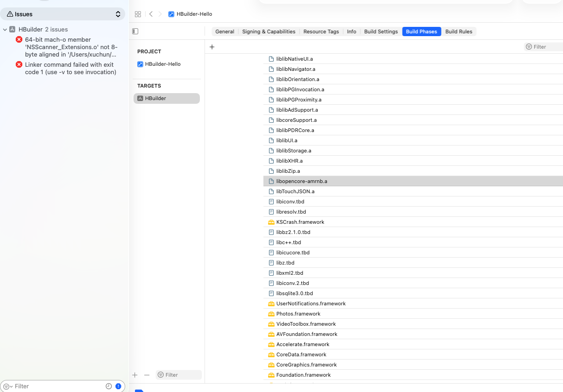Click the HBuilder-Hello breadcrumb in the jump bar

point(194,14)
